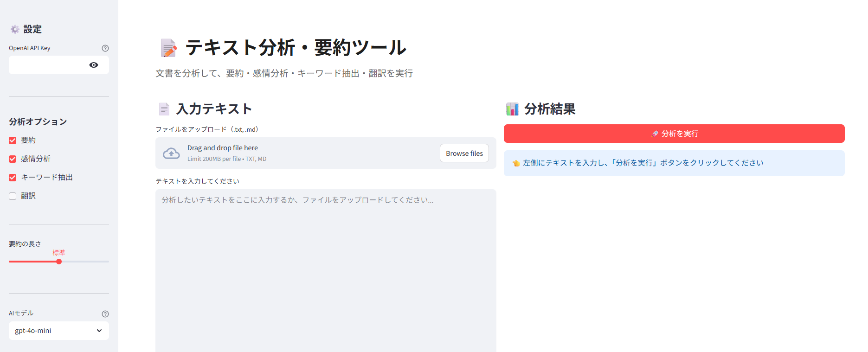The image size is (868, 352).
Task: Open the help tooltip for OpenAI API Key
Action: click(x=105, y=48)
